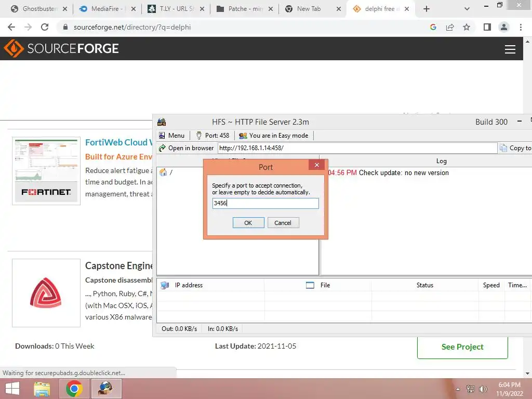This screenshot has width=532, height=399.
Task: Open the Capstone Engine project title
Action: point(119,265)
